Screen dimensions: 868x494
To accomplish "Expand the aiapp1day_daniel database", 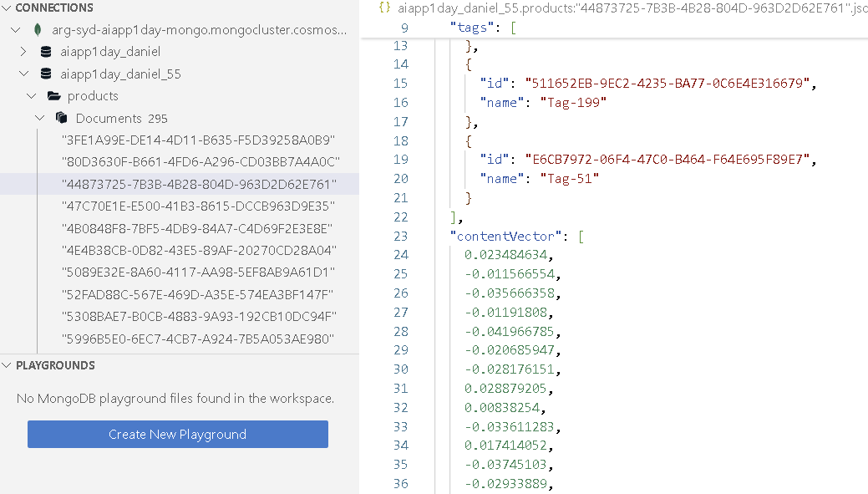I will (24, 52).
